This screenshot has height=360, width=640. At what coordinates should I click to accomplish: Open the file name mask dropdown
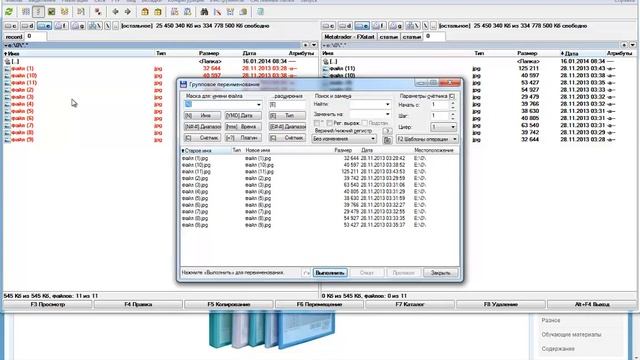tap(258, 105)
